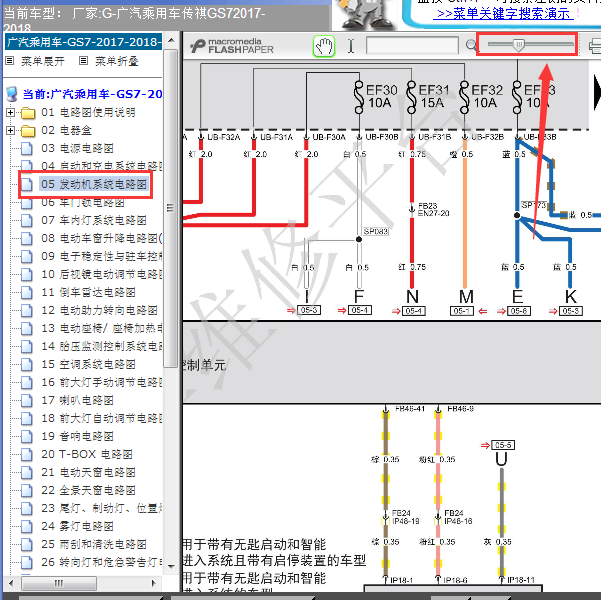This screenshot has height=600, width=601.
Task: Click the 05-3 reference box under K
Action: pos(571,311)
